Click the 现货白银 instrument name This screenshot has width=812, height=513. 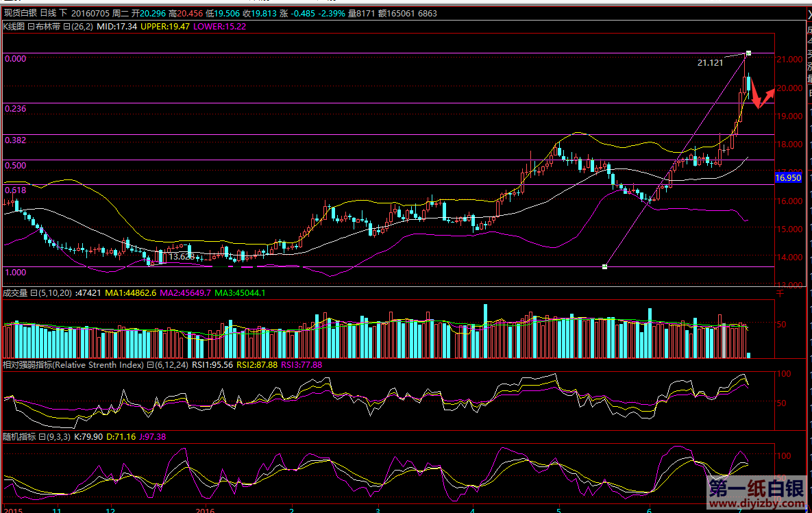coord(20,13)
